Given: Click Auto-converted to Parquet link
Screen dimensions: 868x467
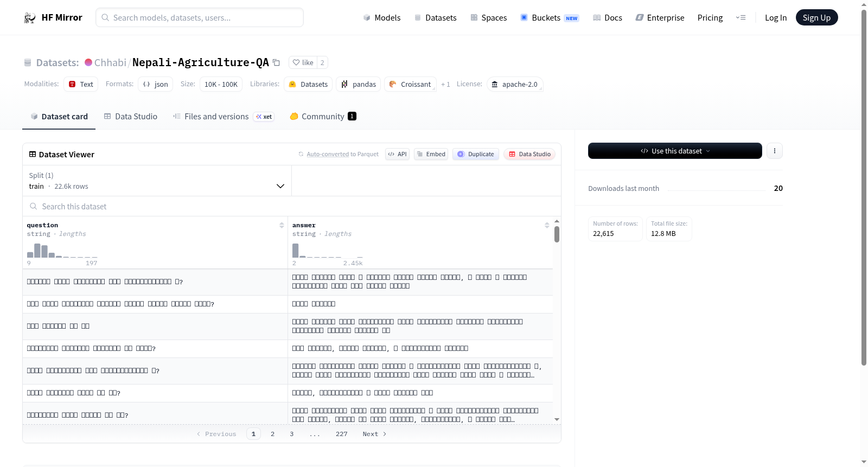Looking at the screenshot, I should tap(342, 154).
